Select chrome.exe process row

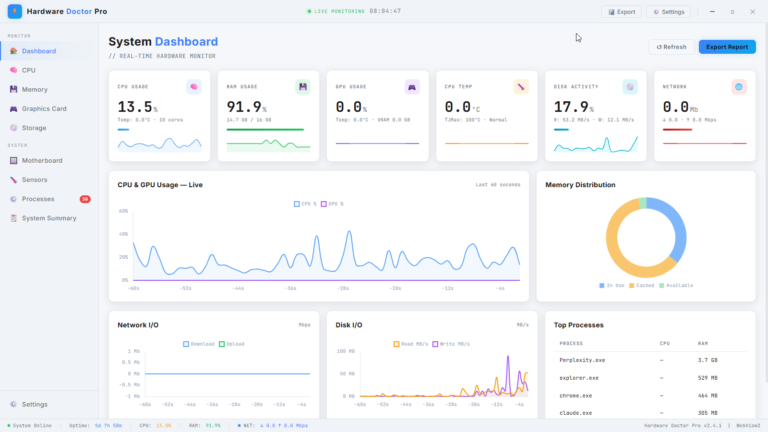(650, 395)
